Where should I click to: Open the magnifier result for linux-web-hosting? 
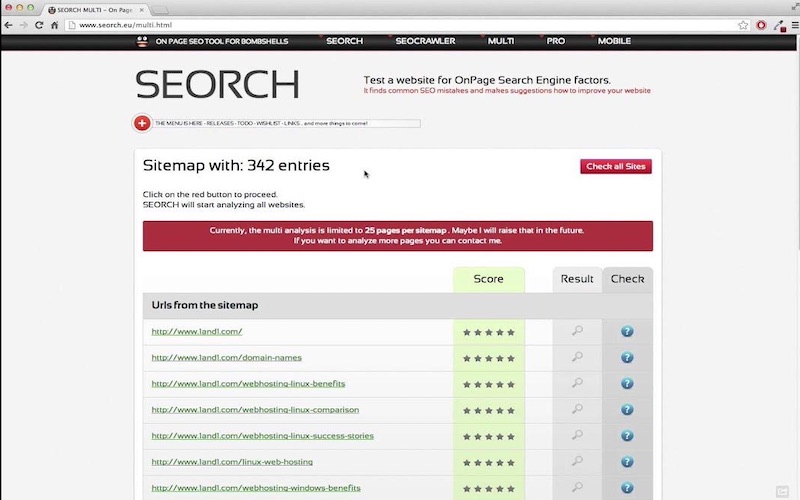[x=577, y=461]
